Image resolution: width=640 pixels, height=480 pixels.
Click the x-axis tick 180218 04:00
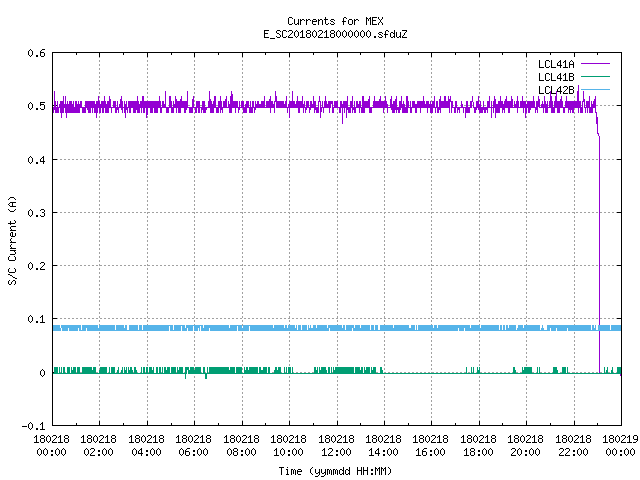coord(147,446)
